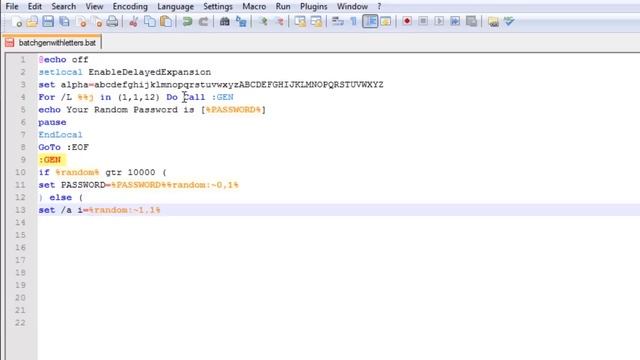The height and width of the screenshot is (360, 640).
Task: Play back the recorded macro
Action: pos(439,21)
